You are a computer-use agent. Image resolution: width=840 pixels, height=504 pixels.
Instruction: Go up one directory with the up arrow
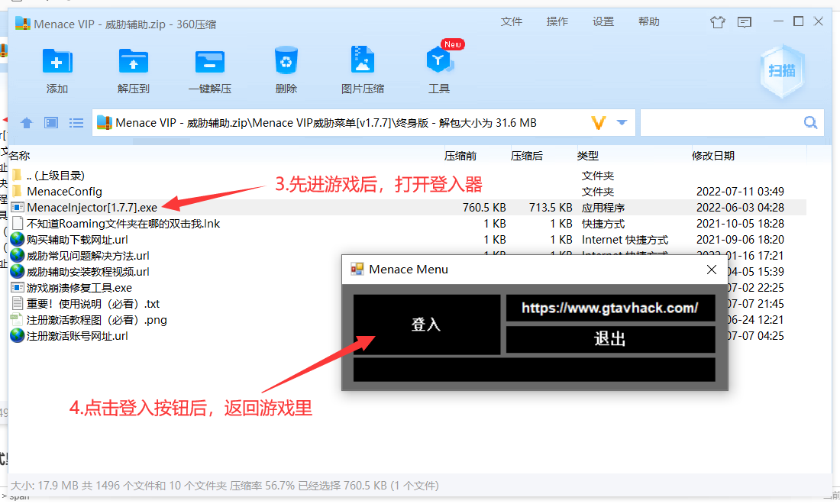[27, 123]
